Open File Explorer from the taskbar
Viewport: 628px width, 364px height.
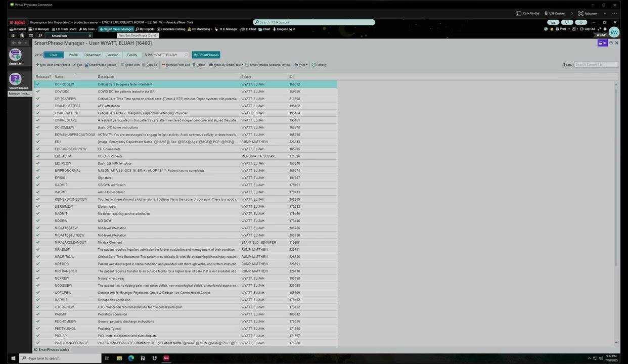pyautogui.click(x=119, y=358)
